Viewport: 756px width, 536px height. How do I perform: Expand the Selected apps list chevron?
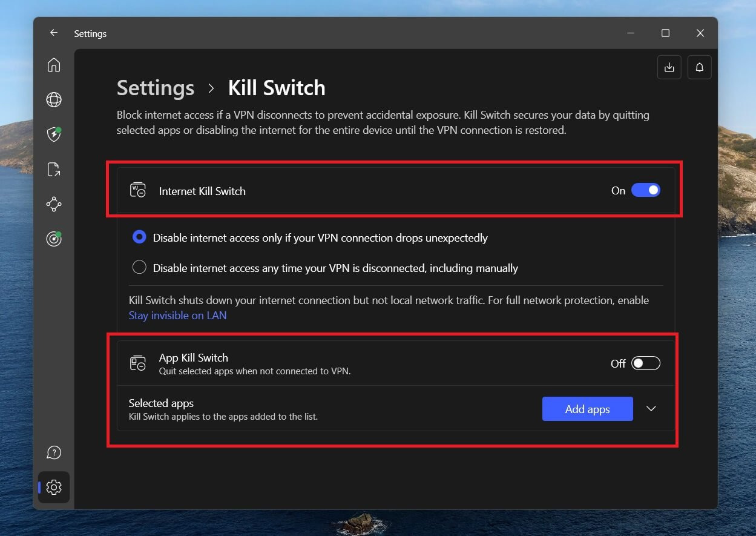[x=651, y=409]
